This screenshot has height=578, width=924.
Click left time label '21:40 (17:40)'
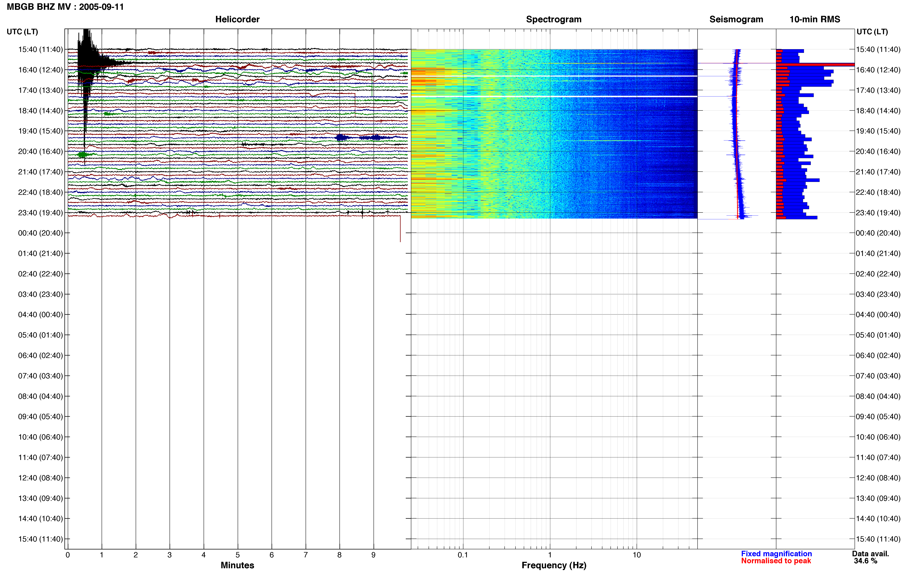(41, 172)
